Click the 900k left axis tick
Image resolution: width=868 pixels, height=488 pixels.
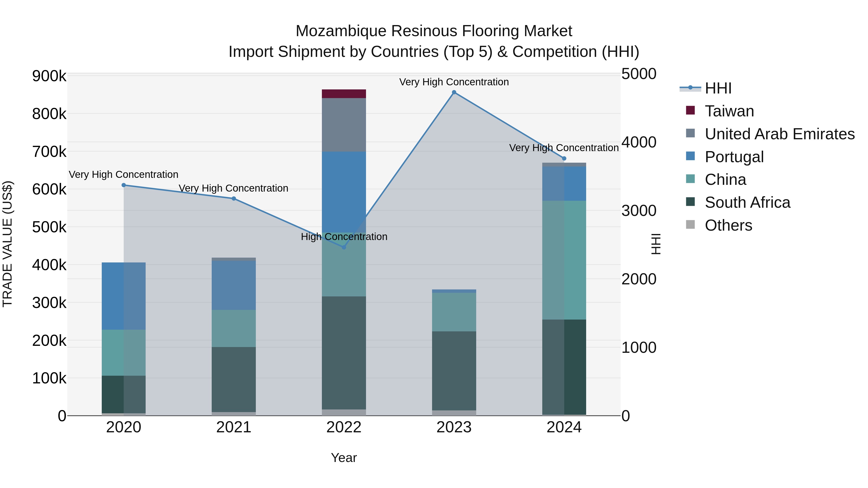click(x=49, y=76)
